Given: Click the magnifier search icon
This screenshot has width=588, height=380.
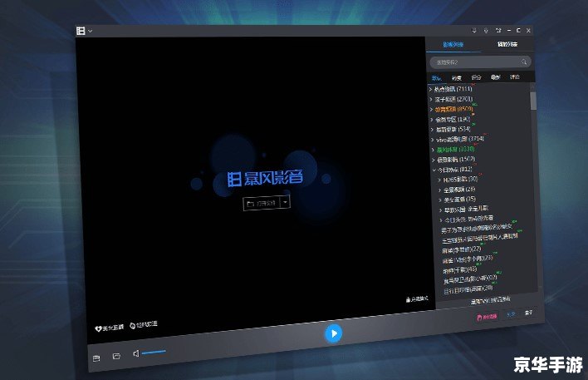Looking at the screenshot, I should click(x=524, y=62).
